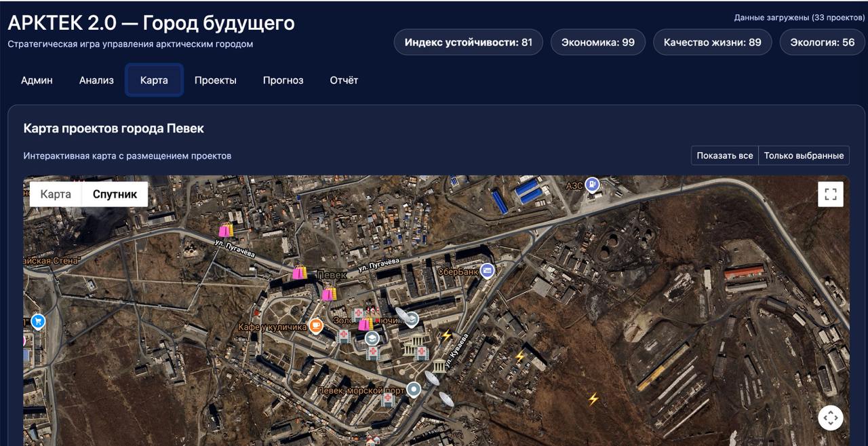Open the Прогноз tab

pyautogui.click(x=283, y=80)
